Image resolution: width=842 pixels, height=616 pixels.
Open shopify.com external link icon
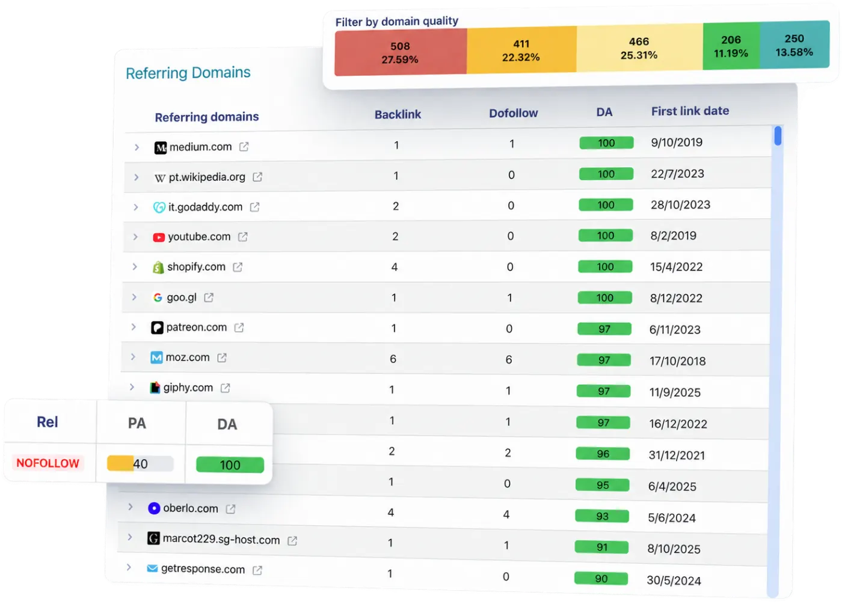point(238,267)
